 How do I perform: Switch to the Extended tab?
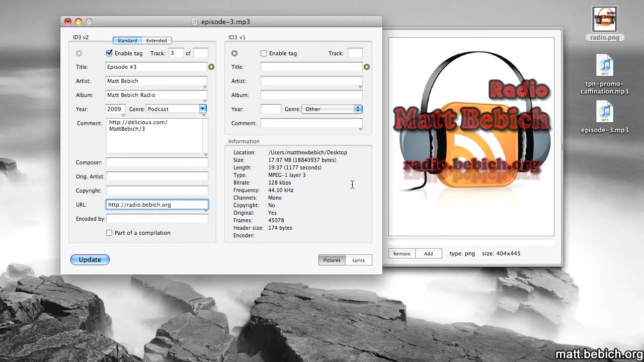point(156,40)
